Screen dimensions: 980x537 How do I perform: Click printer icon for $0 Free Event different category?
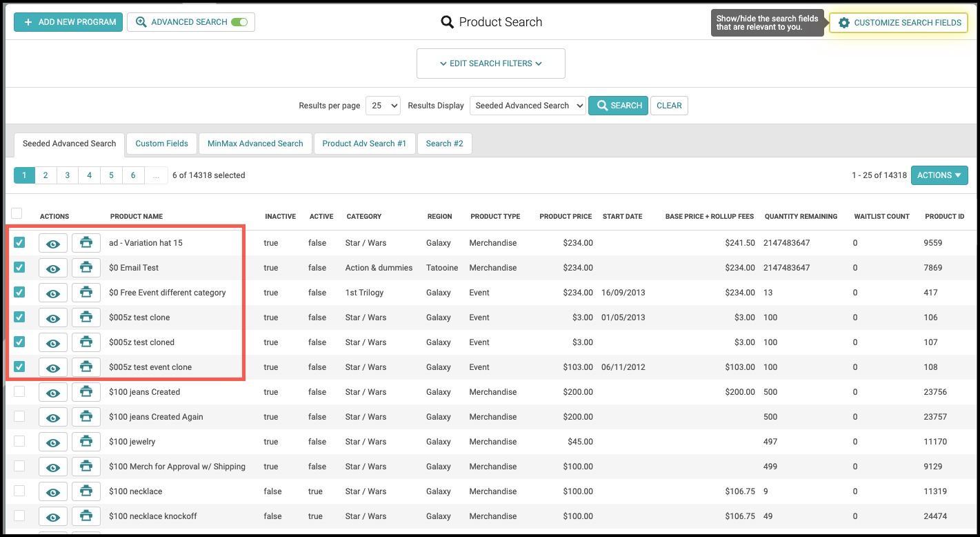(x=86, y=293)
